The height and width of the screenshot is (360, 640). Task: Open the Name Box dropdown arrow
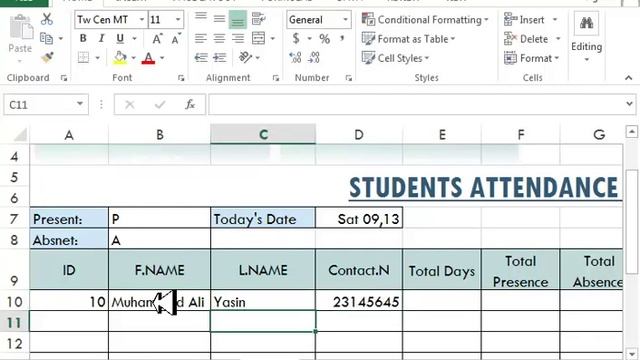(x=80, y=104)
